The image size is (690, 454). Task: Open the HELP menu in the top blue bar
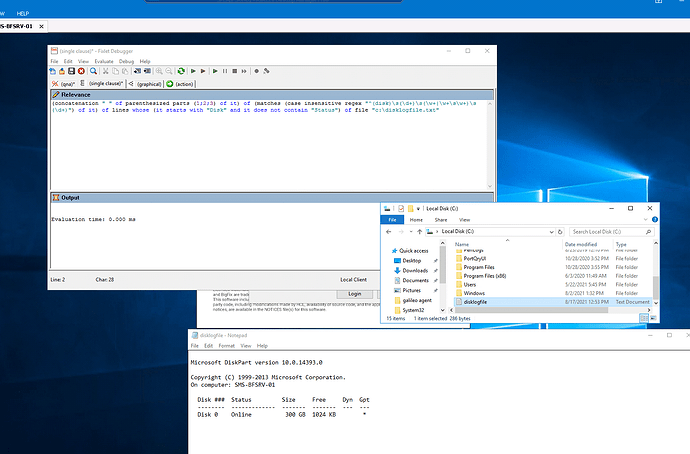22,14
